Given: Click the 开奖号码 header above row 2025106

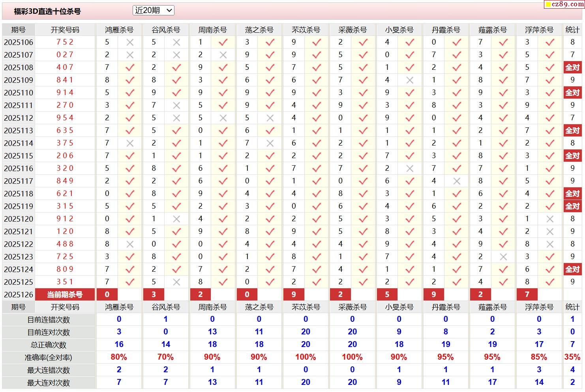Looking at the screenshot, I should point(65,30).
